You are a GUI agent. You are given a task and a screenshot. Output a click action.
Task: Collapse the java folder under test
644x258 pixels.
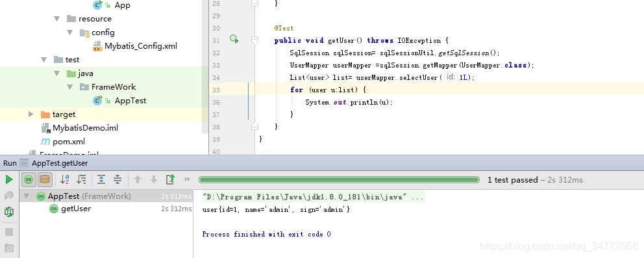[x=56, y=73]
